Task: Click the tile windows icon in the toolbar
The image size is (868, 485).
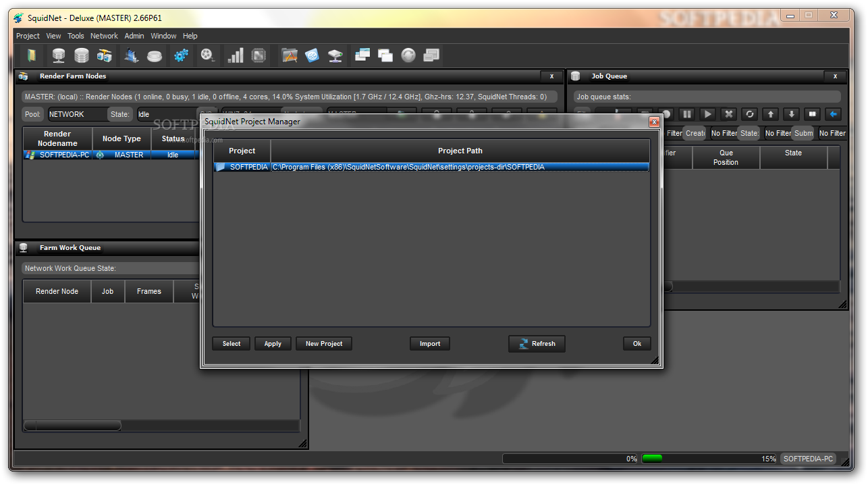Action: tap(362, 55)
